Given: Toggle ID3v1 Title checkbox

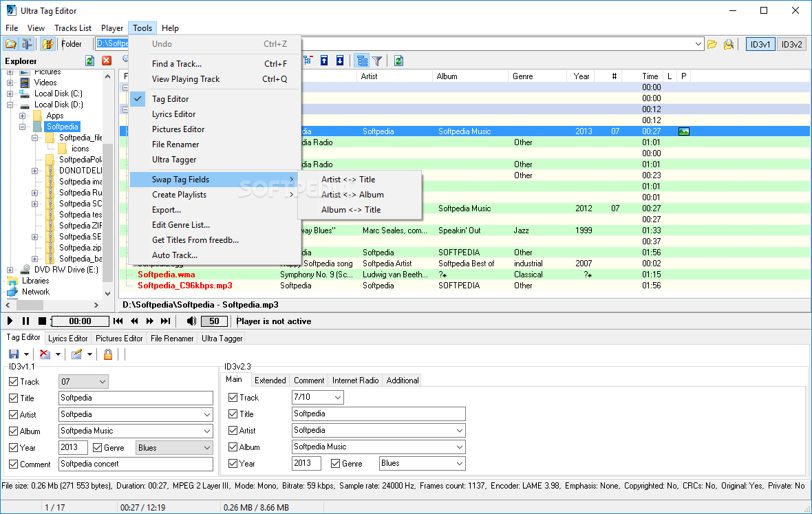Looking at the screenshot, I should (14, 398).
